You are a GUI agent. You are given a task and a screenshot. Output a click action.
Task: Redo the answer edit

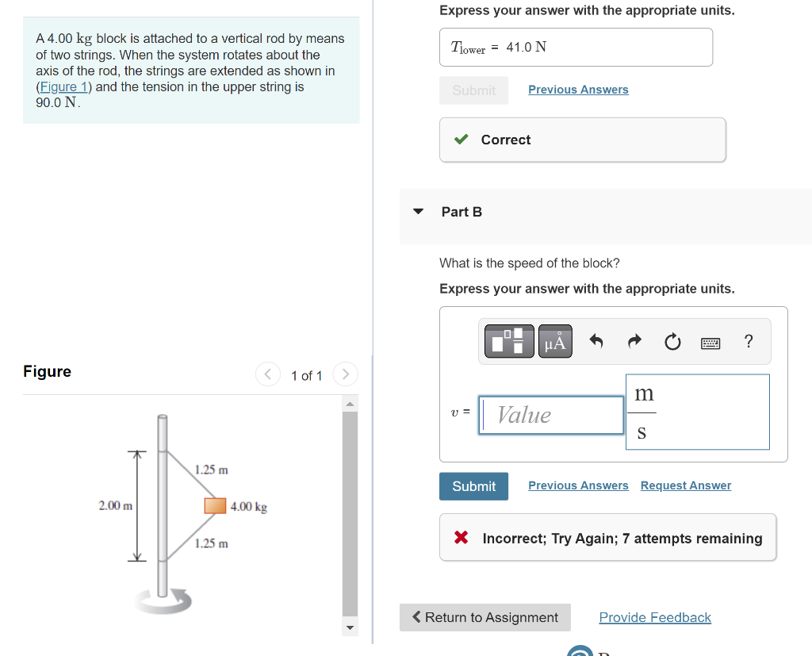click(x=634, y=341)
